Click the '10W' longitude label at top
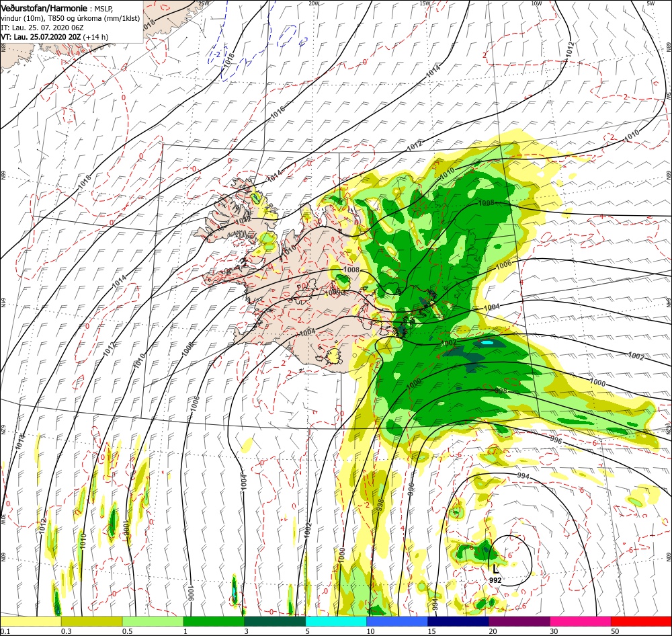 click(536, 3)
